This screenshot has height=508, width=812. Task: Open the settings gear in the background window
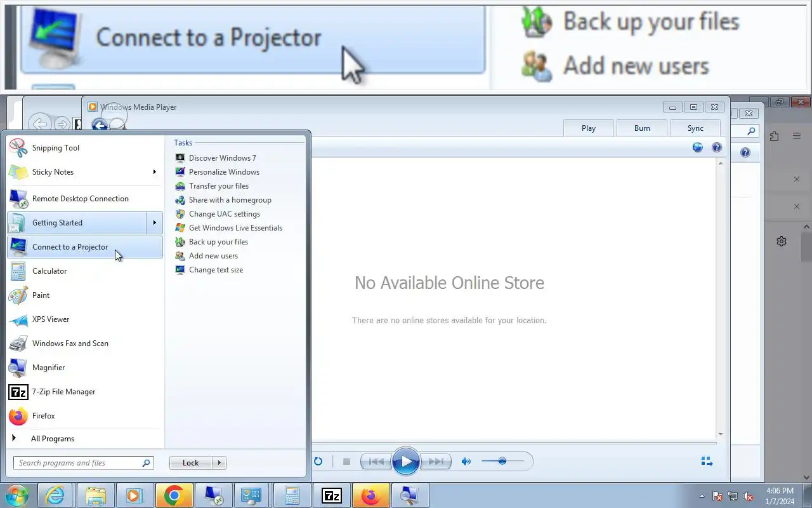coord(782,241)
